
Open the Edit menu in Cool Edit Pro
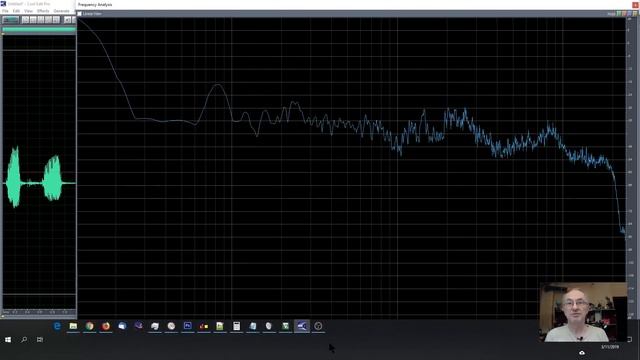16,11
